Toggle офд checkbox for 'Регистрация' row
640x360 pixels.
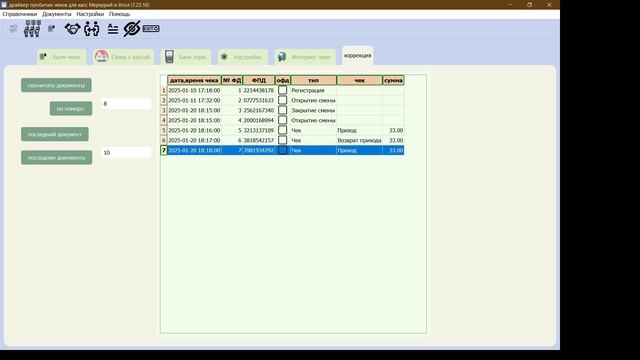pyautogui.click(x=282, y=90)
